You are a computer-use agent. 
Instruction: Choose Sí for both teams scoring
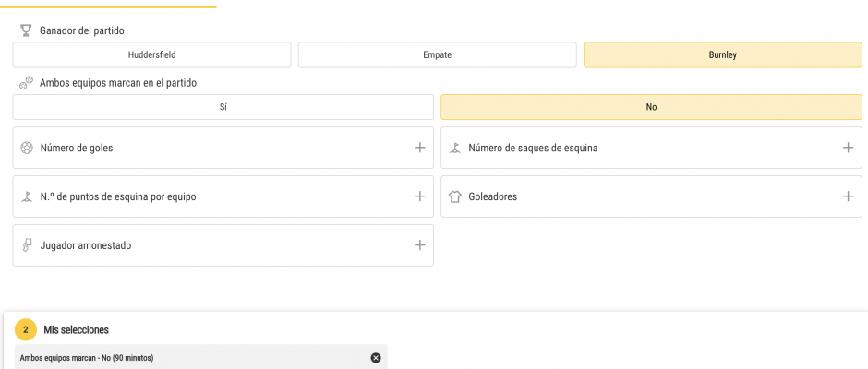223,107
